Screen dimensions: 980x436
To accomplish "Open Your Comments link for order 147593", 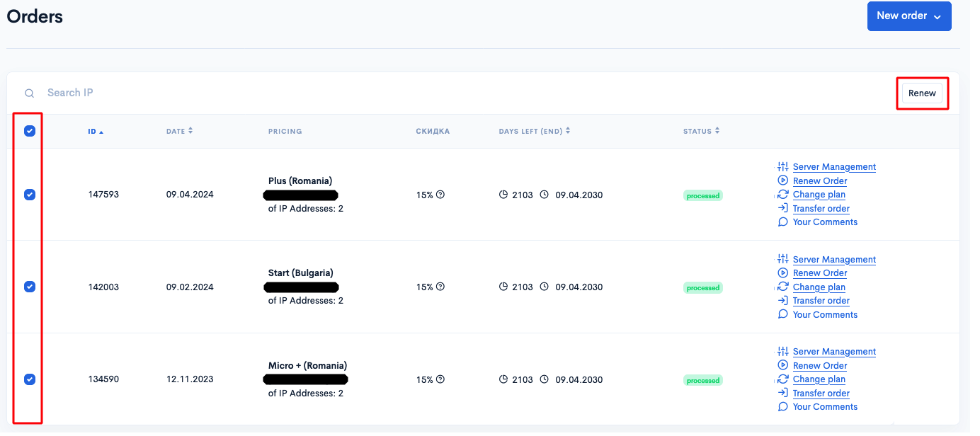I will point(825,222).
